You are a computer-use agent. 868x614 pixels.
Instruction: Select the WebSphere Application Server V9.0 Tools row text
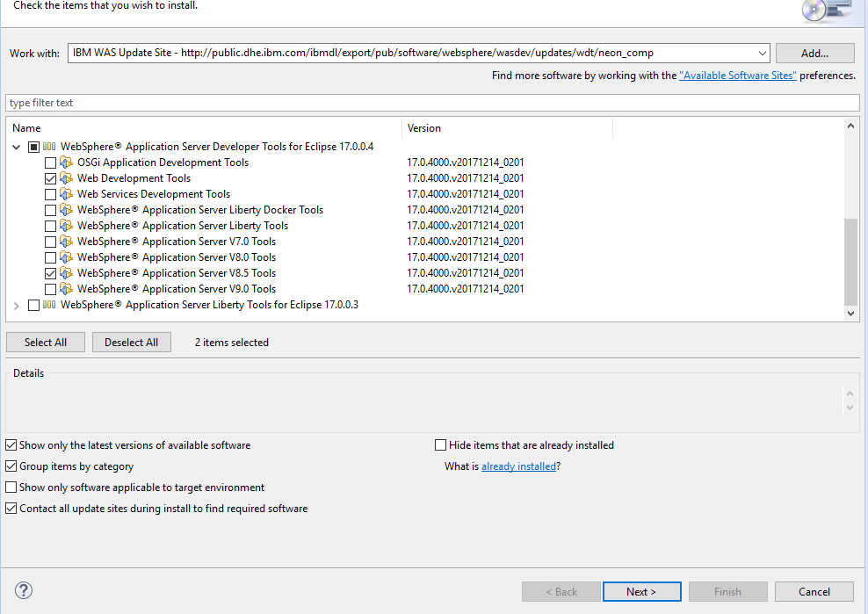pos(177,288)
